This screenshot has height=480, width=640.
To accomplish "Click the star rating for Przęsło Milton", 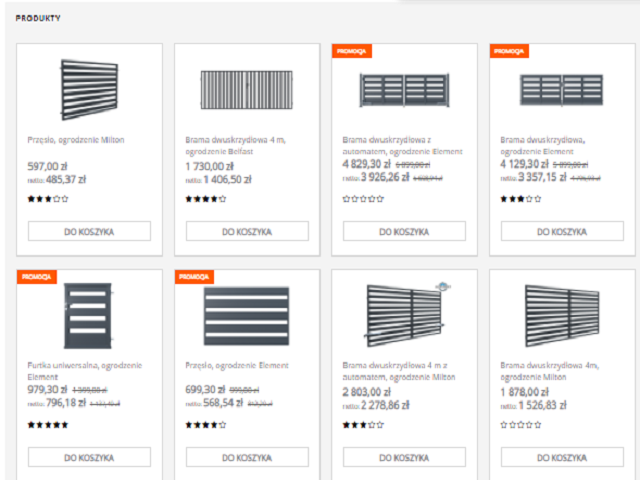I will click(48, 199).
